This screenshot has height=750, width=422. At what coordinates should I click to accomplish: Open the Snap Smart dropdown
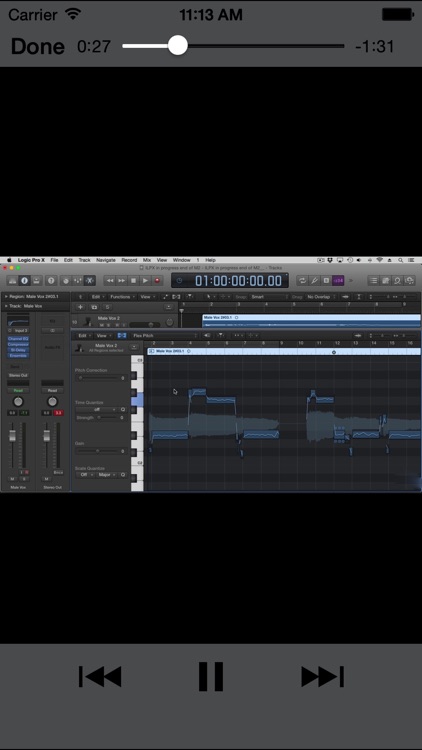tap(267, 297)
